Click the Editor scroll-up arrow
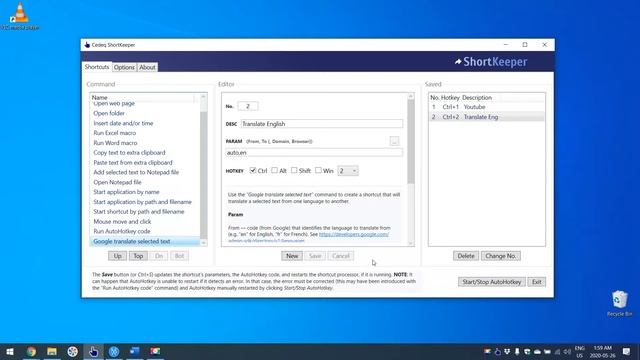Image resolution: width=640 pixels, height=360 pixels. click(x=411, y=96)
